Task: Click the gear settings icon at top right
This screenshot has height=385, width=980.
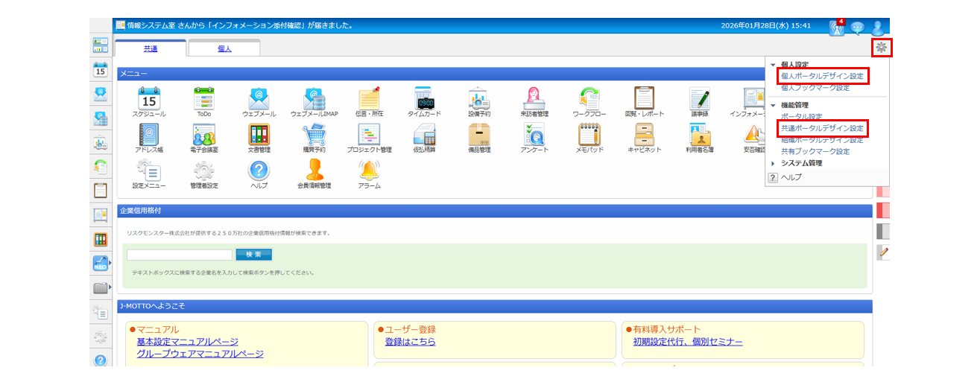Action: pos(882,48)
